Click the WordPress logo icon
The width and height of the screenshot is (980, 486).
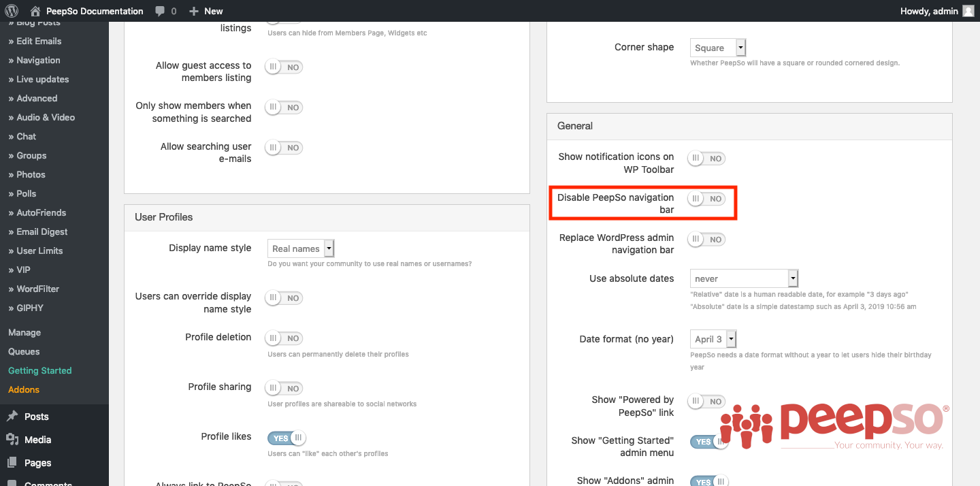[x=12, y=11]
